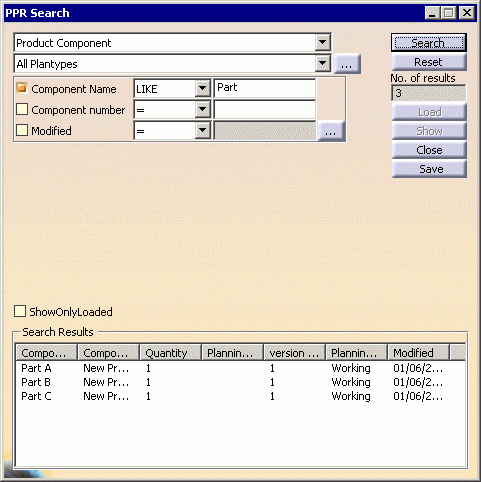Open the Component number operator dropdown

(x=203, y=109)
